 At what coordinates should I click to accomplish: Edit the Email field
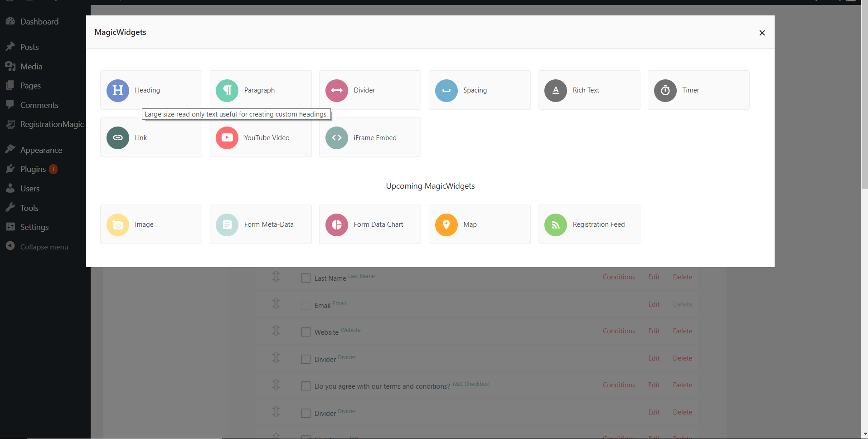point(654,304)
